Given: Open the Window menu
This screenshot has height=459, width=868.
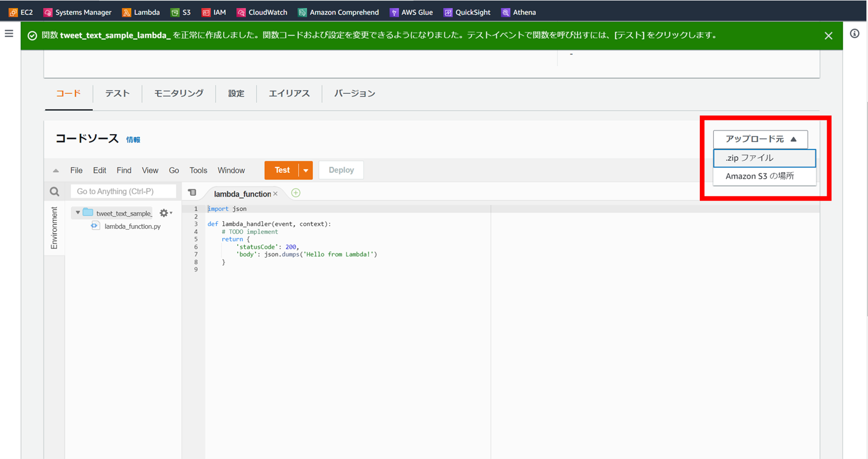Looking at the screenshot, I should (x=231, y=170).
